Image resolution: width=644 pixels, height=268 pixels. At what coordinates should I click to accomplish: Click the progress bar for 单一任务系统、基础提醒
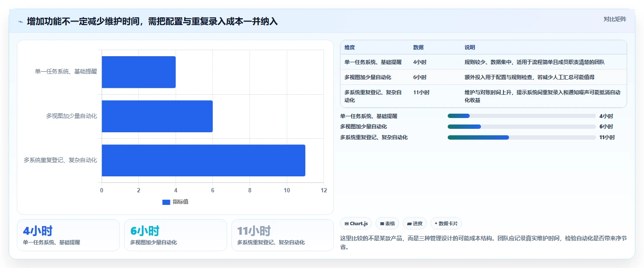click(x=522, y=116)
